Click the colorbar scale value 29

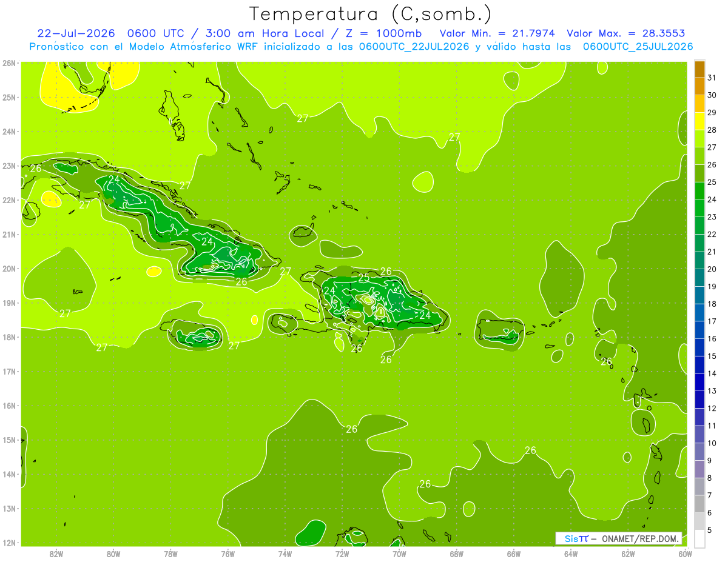coord(712,113)
